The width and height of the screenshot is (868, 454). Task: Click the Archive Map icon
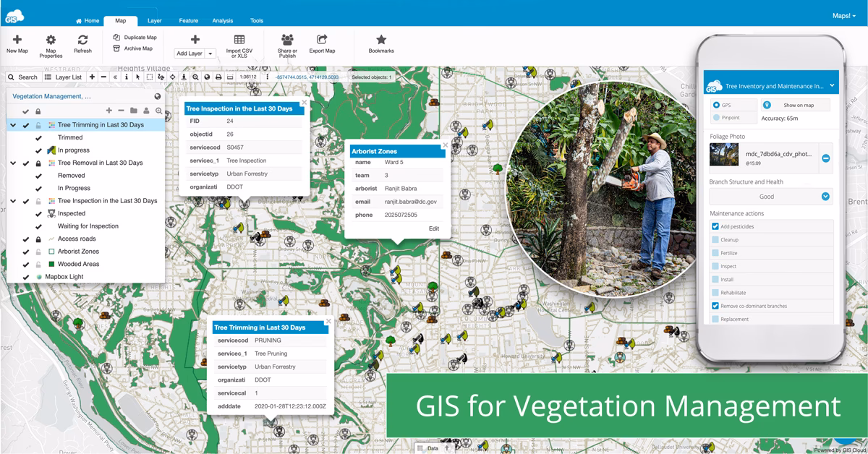coord(116,48)
